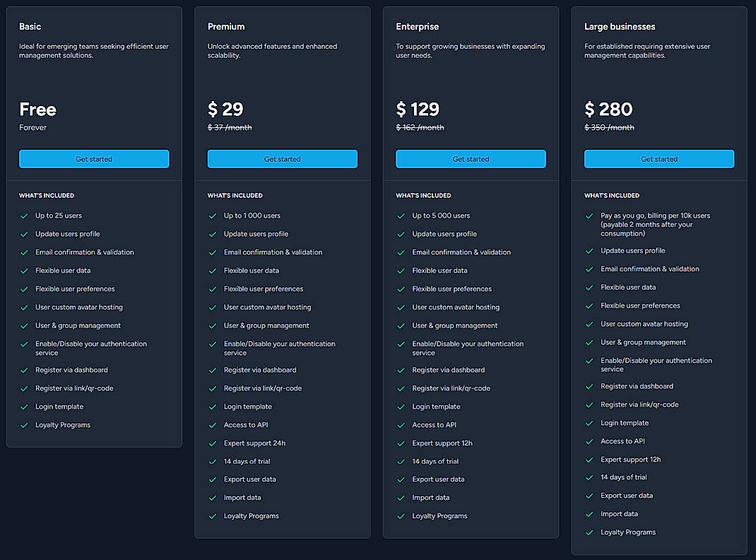Click 'Pay as you go, billing per 10k users' text
The height and width of the screenshot is (560, 756).
click(x=655, y=216)
